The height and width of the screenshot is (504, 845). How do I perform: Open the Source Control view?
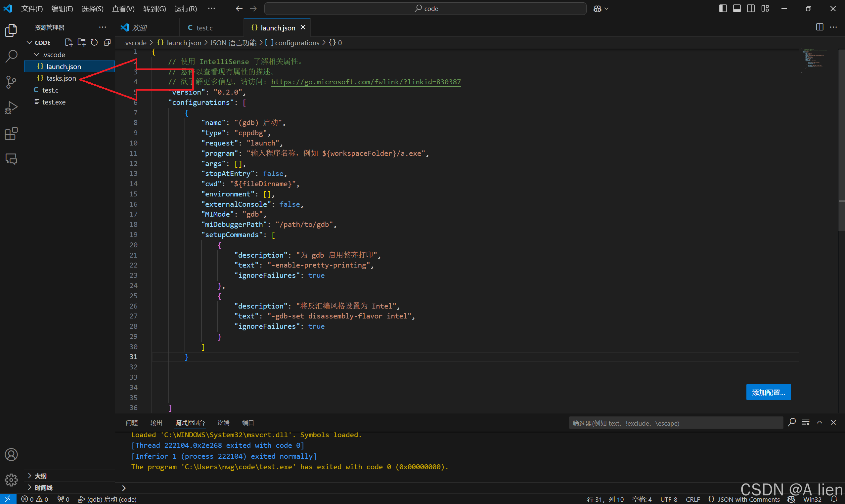point(11,82)
